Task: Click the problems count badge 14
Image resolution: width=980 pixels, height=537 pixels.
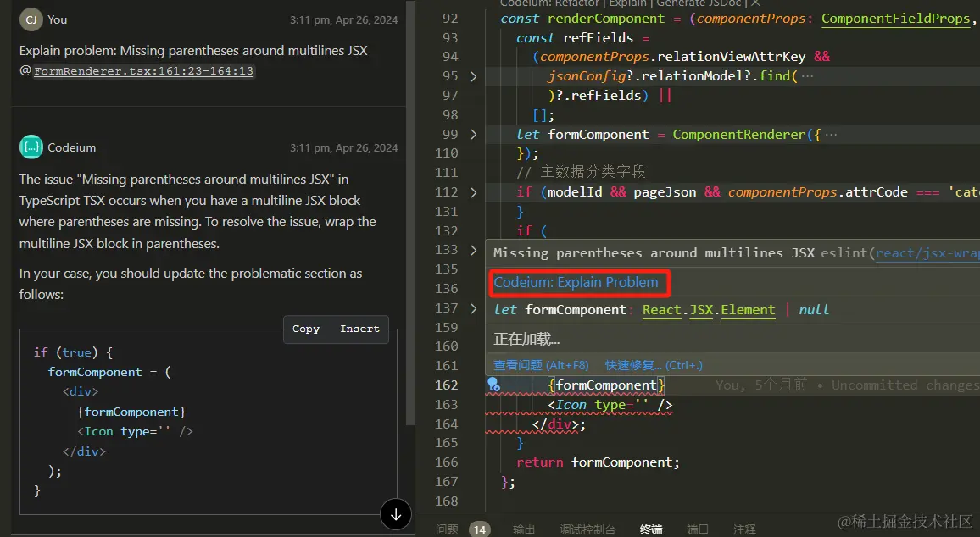Action: (479, 529)
